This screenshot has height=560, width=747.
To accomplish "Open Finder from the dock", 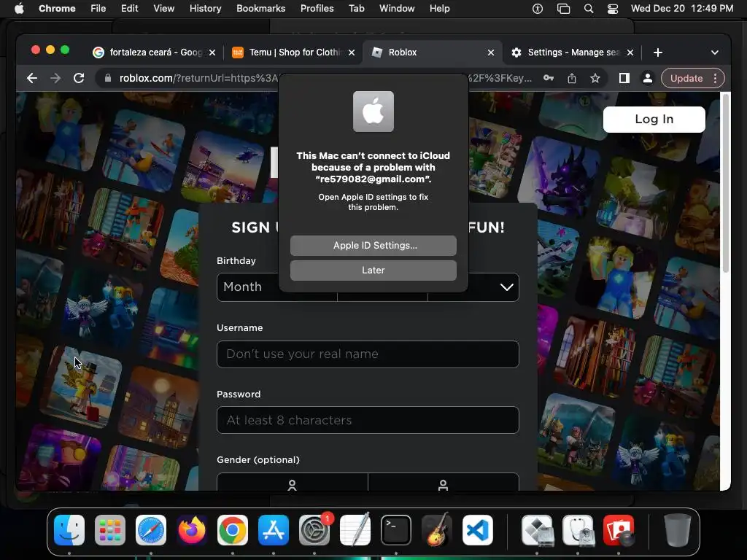I will [69, 530].
